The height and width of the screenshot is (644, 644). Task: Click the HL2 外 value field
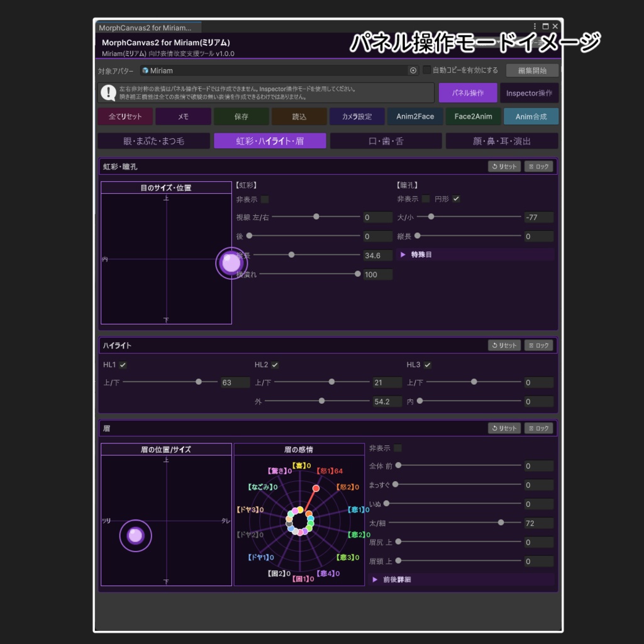pos(387,402)
